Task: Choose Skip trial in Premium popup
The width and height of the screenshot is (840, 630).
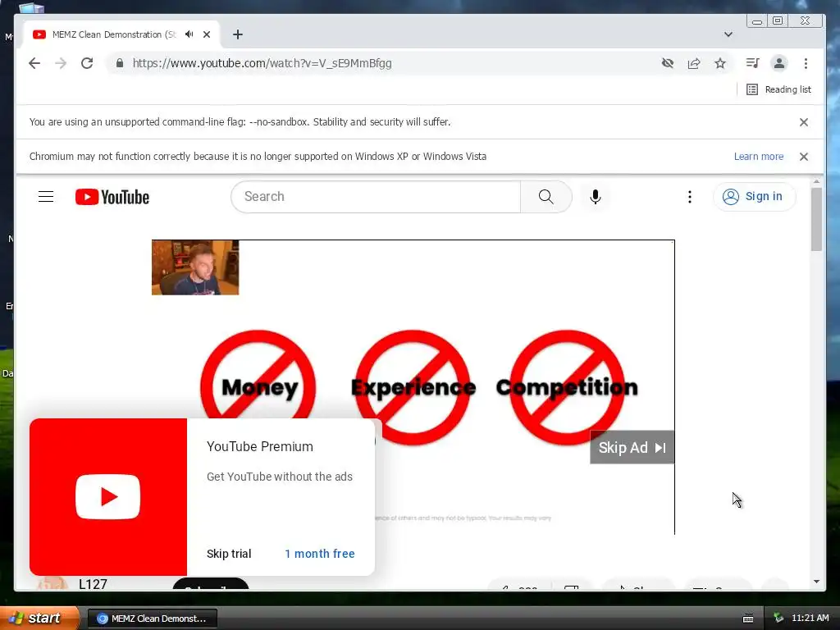Action: point(229,554)
